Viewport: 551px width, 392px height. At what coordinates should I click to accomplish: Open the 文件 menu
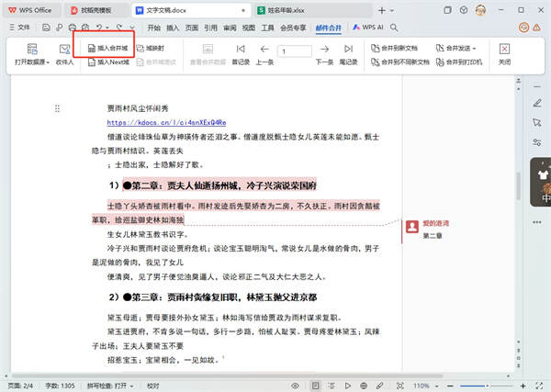(20, 28)
